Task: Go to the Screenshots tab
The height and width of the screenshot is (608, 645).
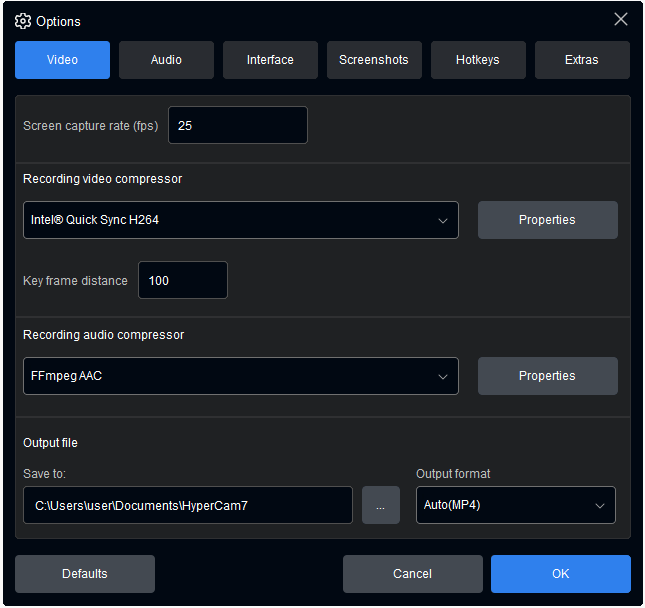Action: (374, 60)
